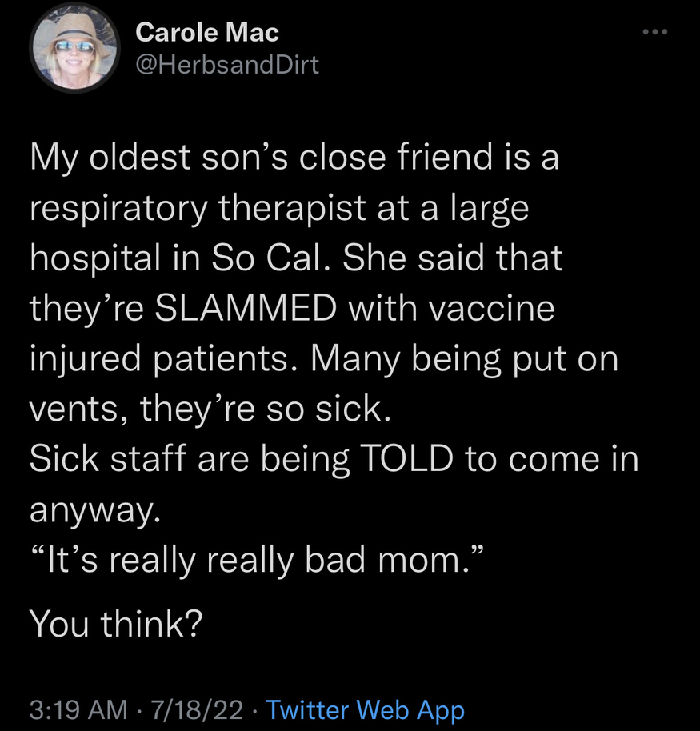Screen dimensions: 700x731
Task: Click the line "vents, they're so sick."
Action: [211, 409]
